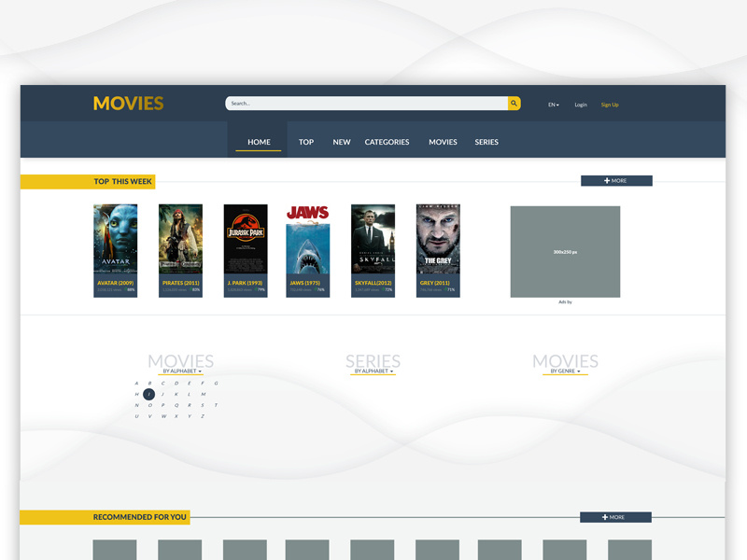Viewport: 747px width, 560px height.
Task: Click in the Search input field
Action: (366, 104)
